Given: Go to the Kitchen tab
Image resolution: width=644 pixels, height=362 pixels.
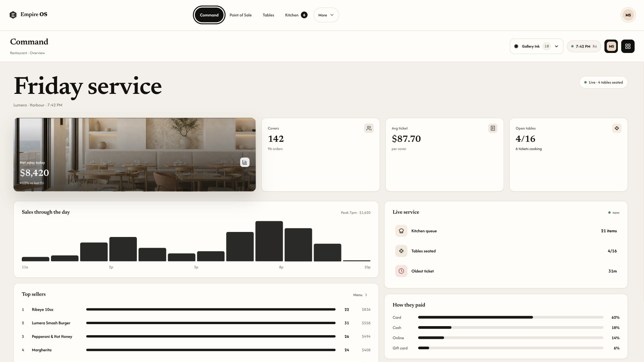Looking at the screenshot, I should [296, 15].
